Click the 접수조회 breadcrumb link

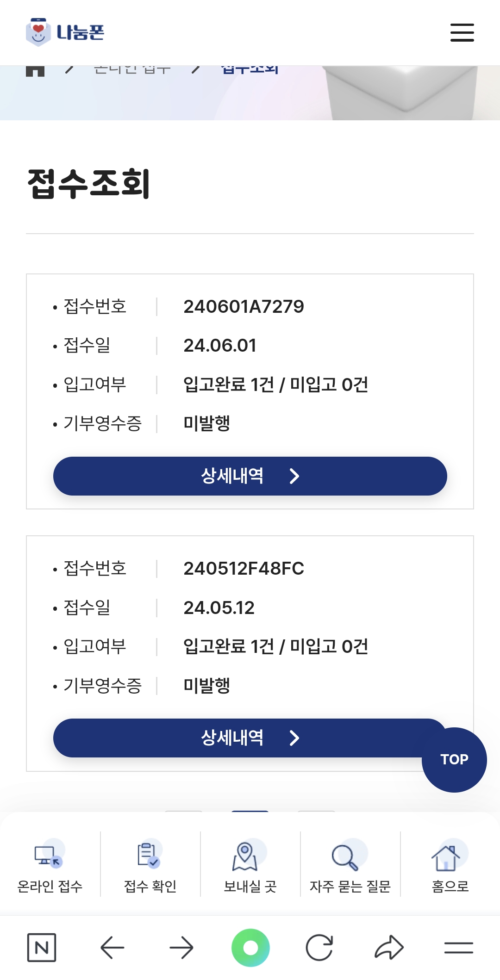[250, 70]
